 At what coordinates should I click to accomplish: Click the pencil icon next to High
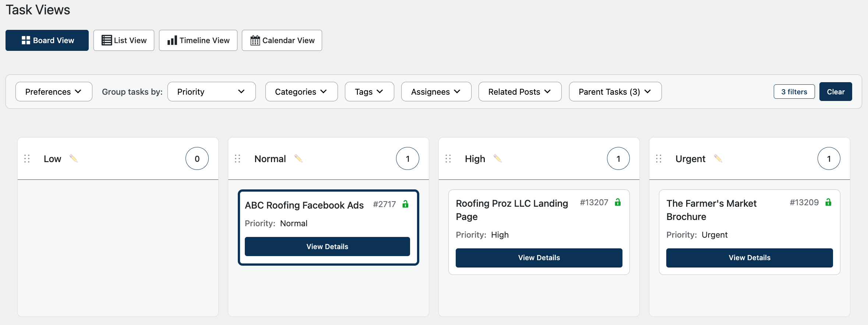498,158
